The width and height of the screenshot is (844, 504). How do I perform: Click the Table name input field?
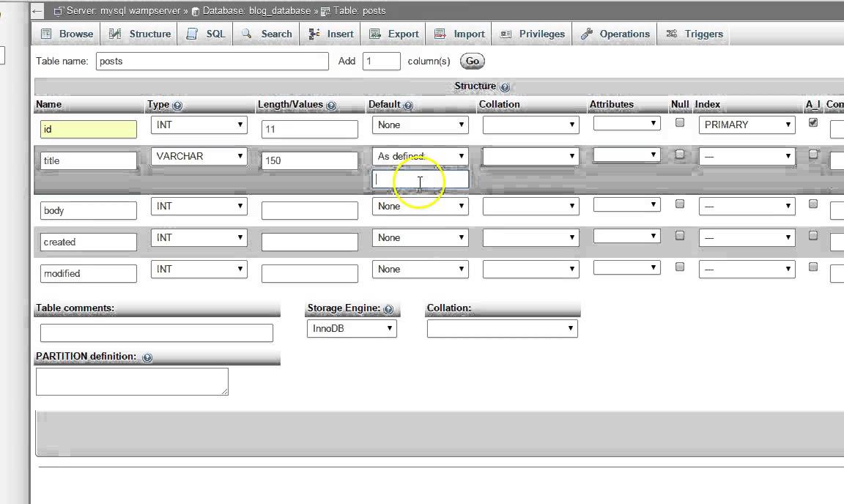[x=212, y=61]
